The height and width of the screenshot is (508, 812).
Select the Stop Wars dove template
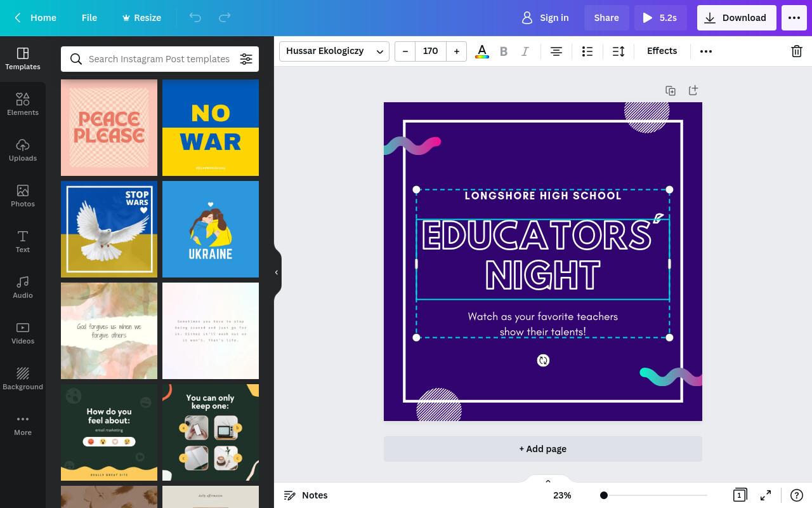[x=109, y=229]
